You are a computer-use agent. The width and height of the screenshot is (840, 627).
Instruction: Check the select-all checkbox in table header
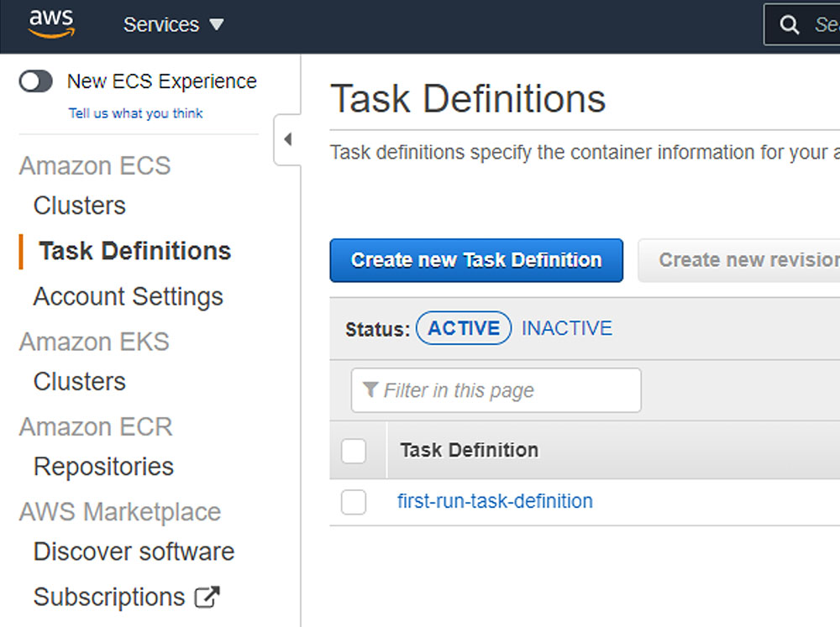pyautogui.click(x=354, y=450)
